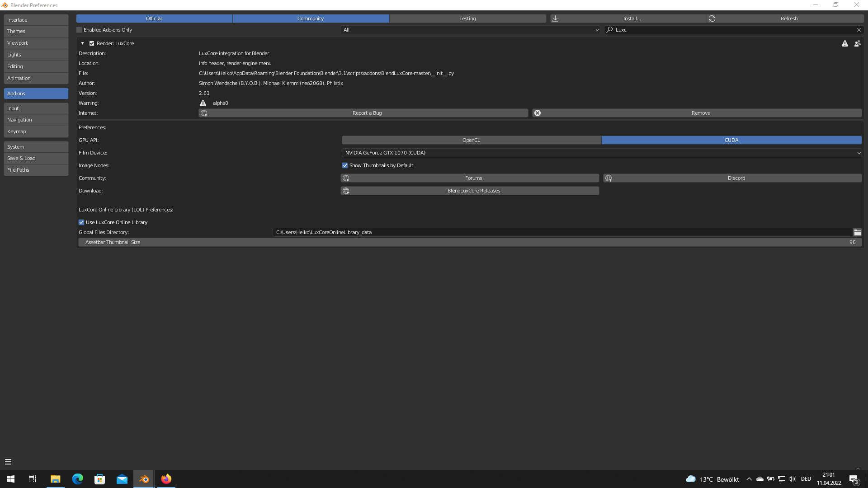Click the refresh icon beside Refresh
The image size is (868, 488).
pyautogui.click(x=712, y=19)
